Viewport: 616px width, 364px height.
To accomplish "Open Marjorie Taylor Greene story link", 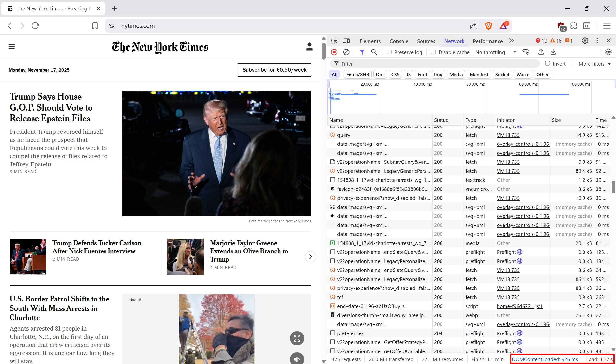I will tap(249, 251).
